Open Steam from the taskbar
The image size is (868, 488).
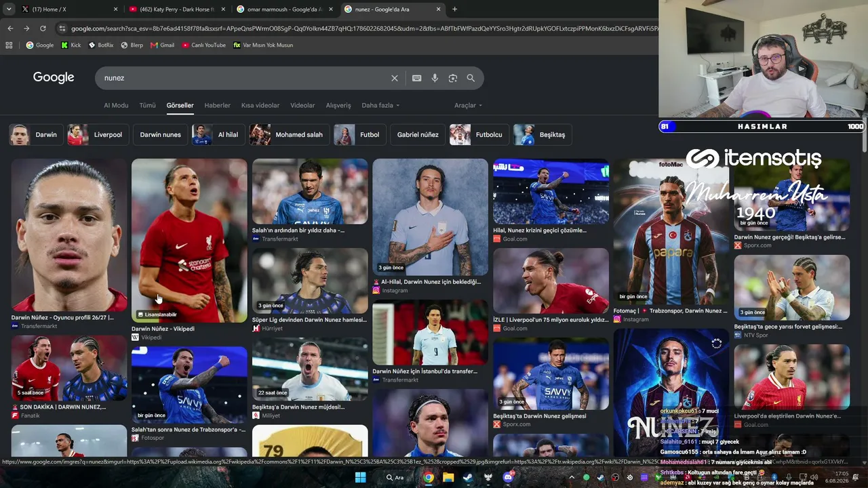[468, 477]
